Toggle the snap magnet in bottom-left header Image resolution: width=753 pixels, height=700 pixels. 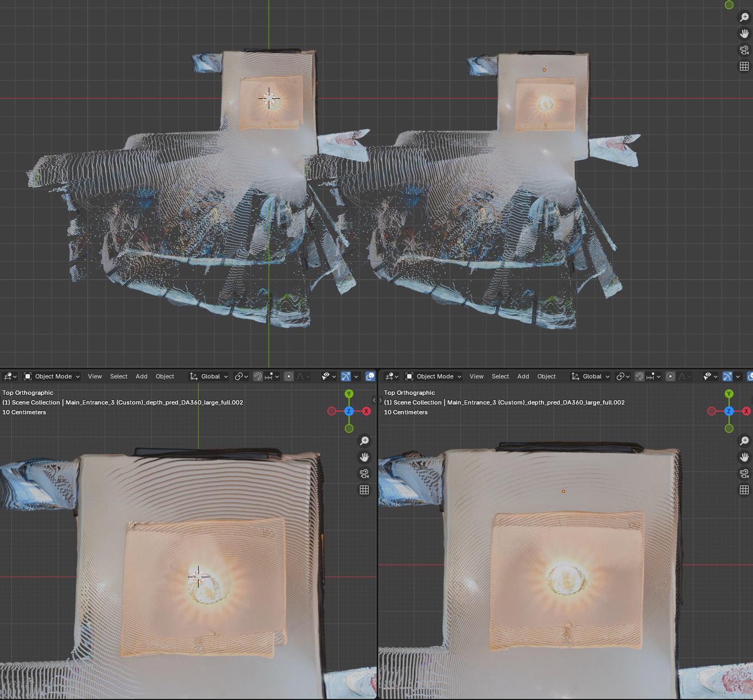point(258,376)
